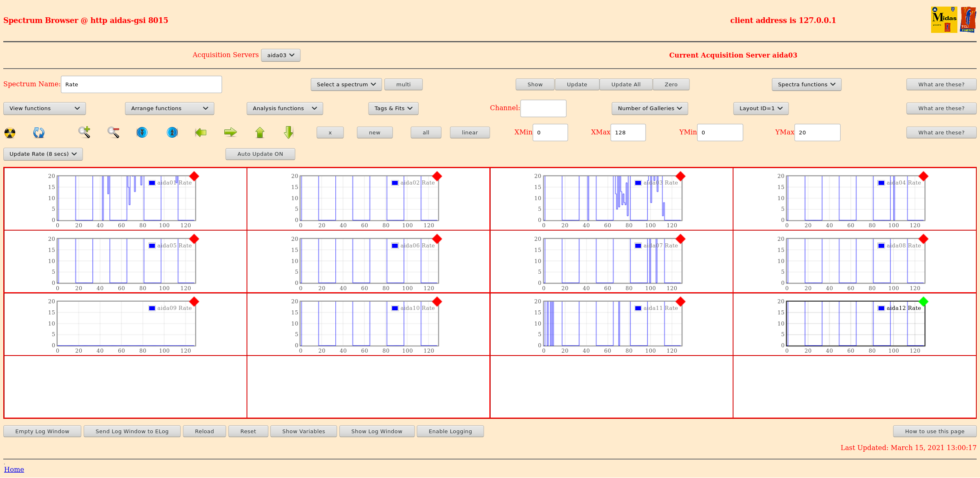The image size is (980, 478).
Task: Toggle the Enable Logging button
Action: pyautogui.click(x=450, y=432)
